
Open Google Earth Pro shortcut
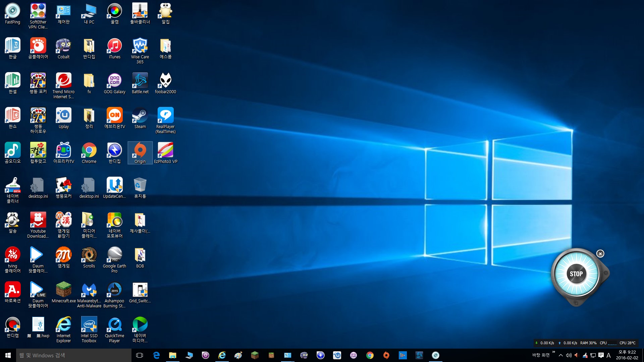tap(114, 260)
